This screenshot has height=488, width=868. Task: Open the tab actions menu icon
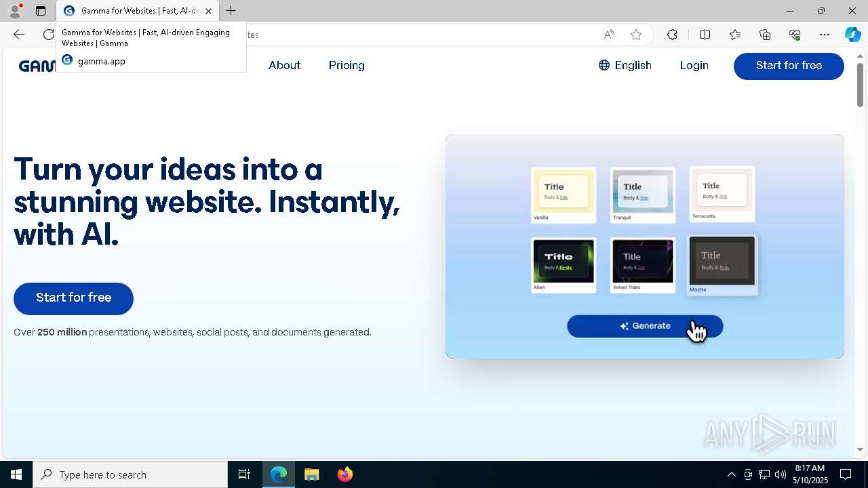click(x=41, y=11)
